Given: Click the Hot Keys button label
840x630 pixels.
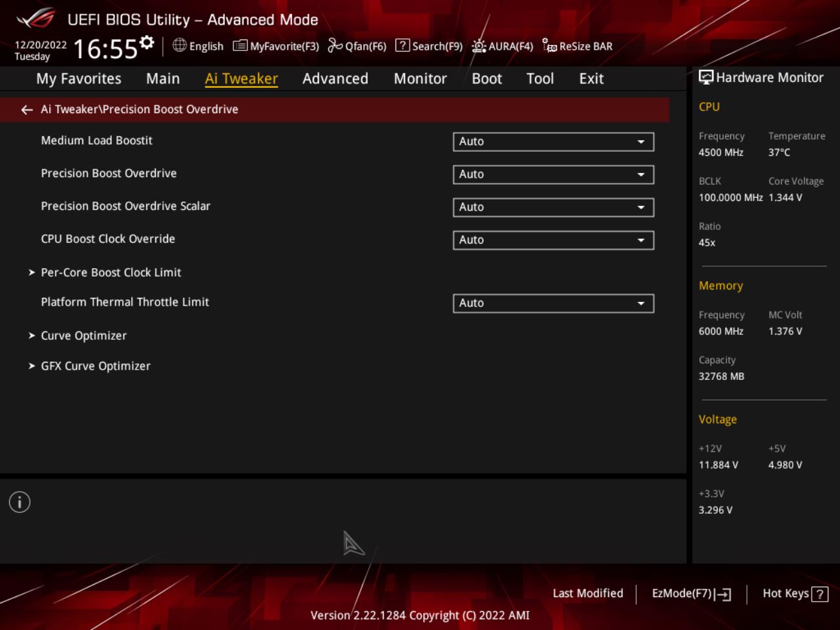Looking at the screenshot, I should tap(786, 593).
